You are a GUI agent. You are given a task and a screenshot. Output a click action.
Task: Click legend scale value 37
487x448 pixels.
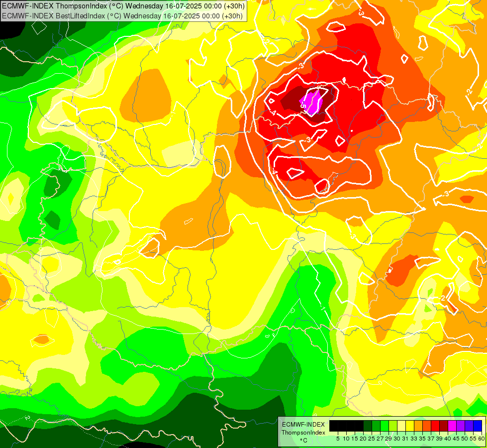tap(431, 439)
